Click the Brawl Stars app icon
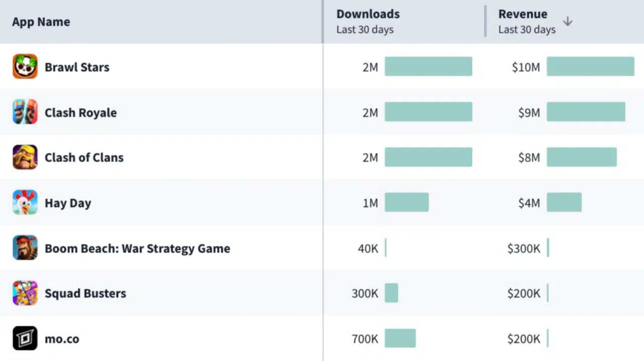The image size is (644, 361). pos(25,66)
